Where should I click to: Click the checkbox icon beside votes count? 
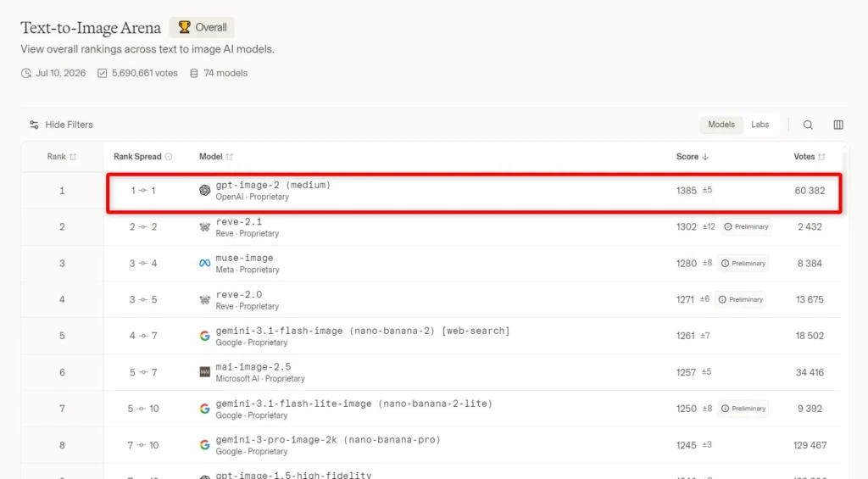coord(102,73)
